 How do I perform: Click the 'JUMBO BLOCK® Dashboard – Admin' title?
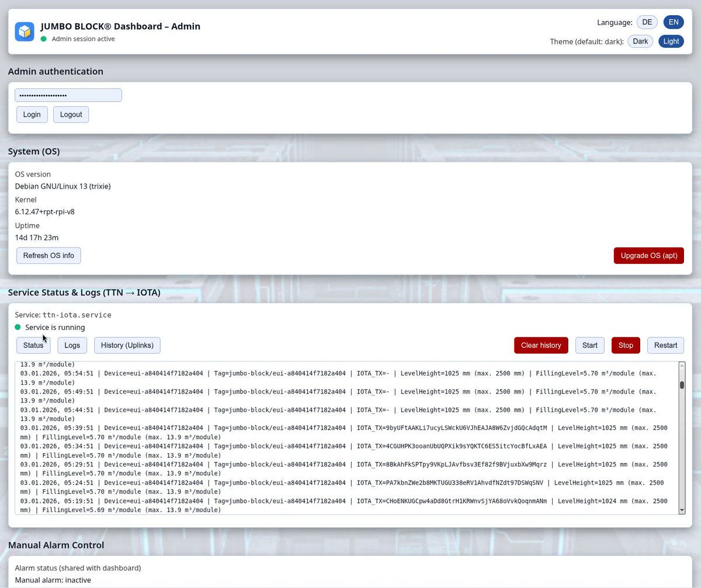[x=120, y=26]
